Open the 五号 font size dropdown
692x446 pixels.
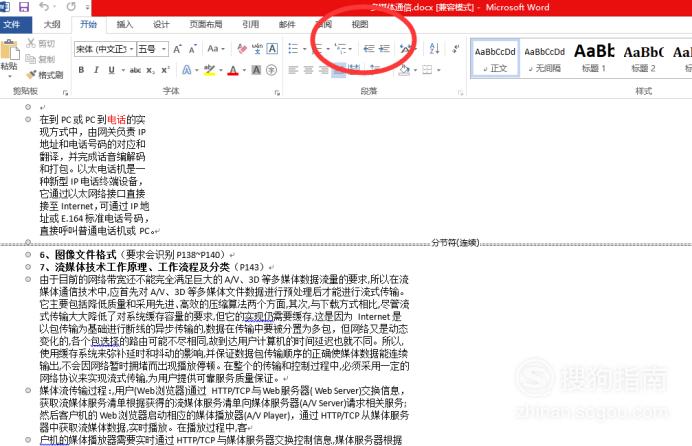pyautogui.click(x=164, y=49)
